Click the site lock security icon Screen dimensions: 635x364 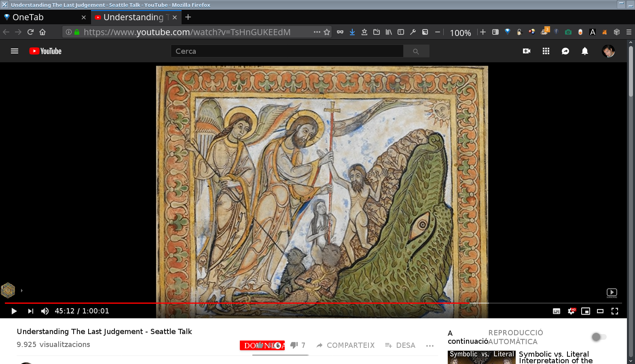[x=77, y=32]
